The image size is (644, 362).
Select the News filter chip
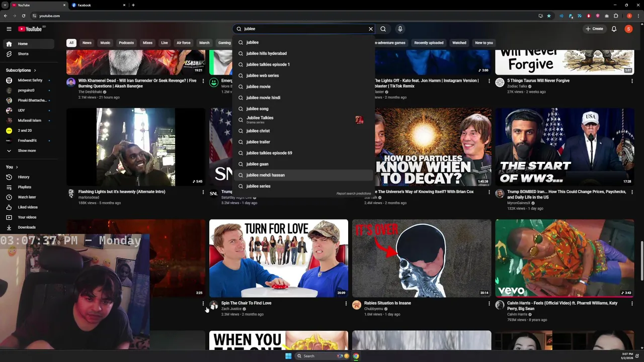coord(87,43)
